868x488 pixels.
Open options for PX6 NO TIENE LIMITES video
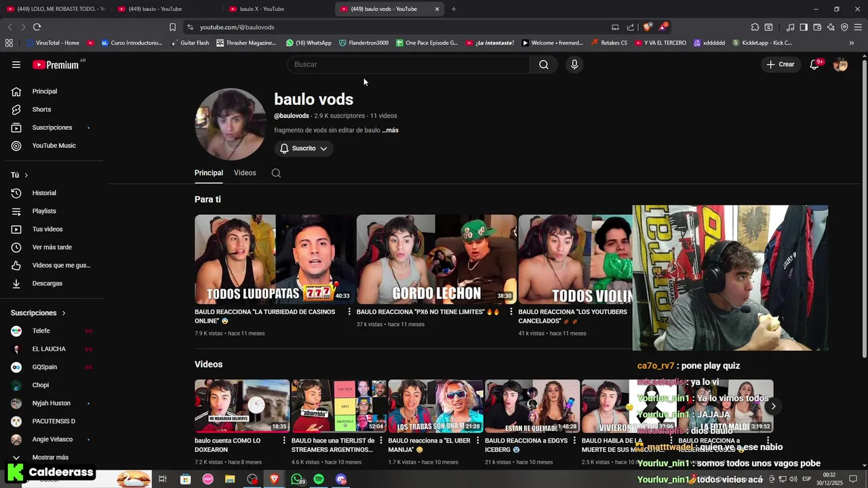click(511, 312)
